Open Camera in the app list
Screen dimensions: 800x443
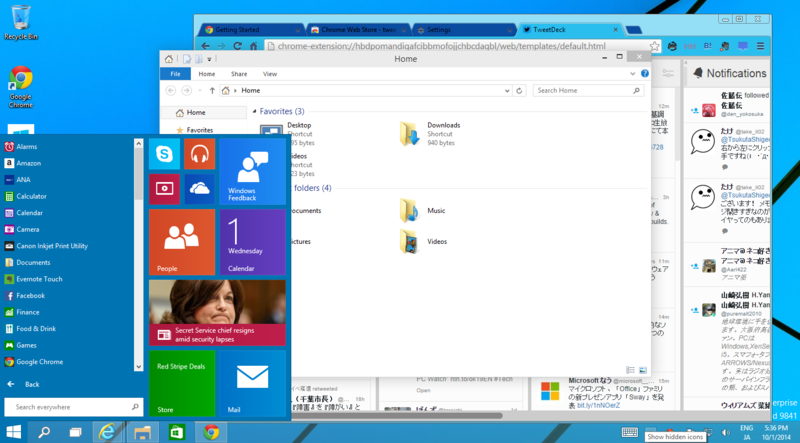click(28, 229)
